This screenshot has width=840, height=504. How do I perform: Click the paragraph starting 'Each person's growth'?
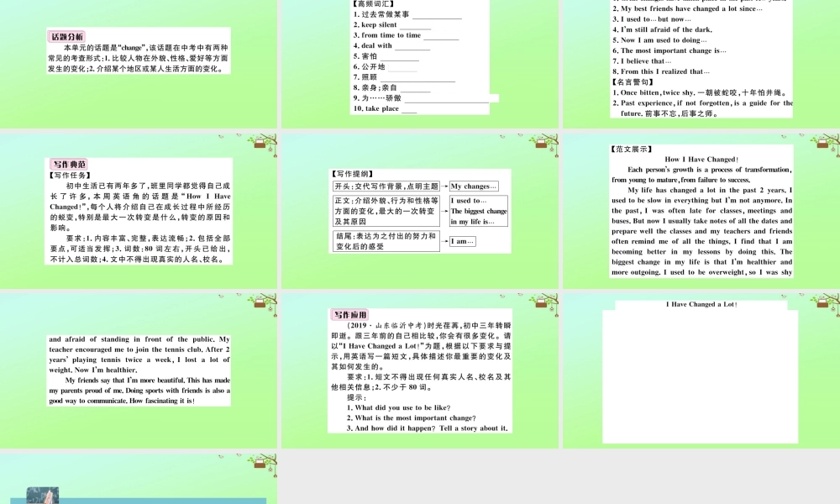701,175
